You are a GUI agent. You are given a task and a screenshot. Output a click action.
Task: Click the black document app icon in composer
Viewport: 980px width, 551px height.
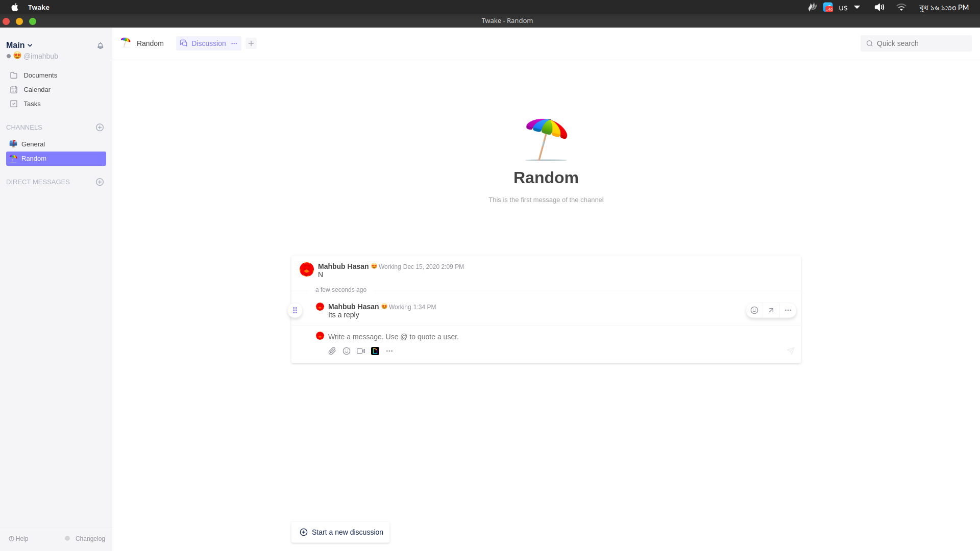tap(375, 351)
